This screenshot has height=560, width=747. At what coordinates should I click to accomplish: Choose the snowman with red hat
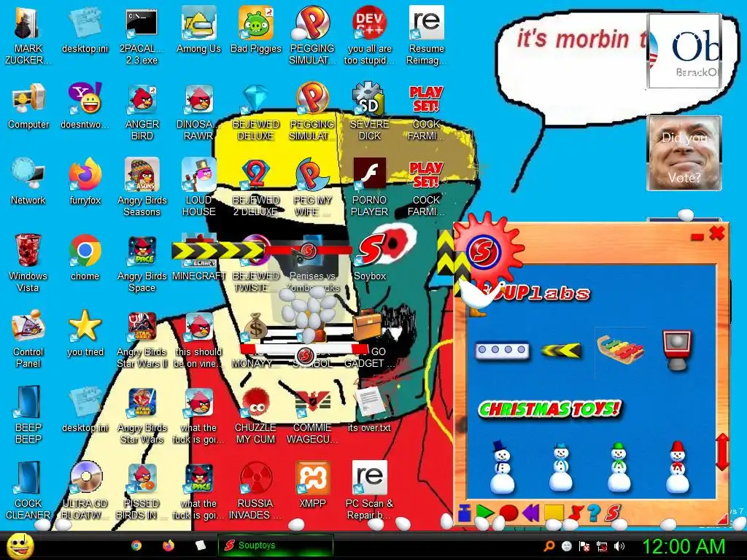click(677, 467)
